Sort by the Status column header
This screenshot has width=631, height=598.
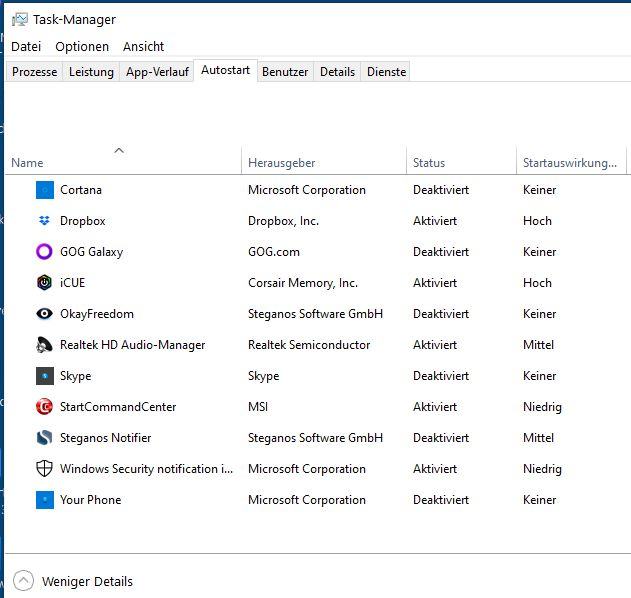point(461,160)
